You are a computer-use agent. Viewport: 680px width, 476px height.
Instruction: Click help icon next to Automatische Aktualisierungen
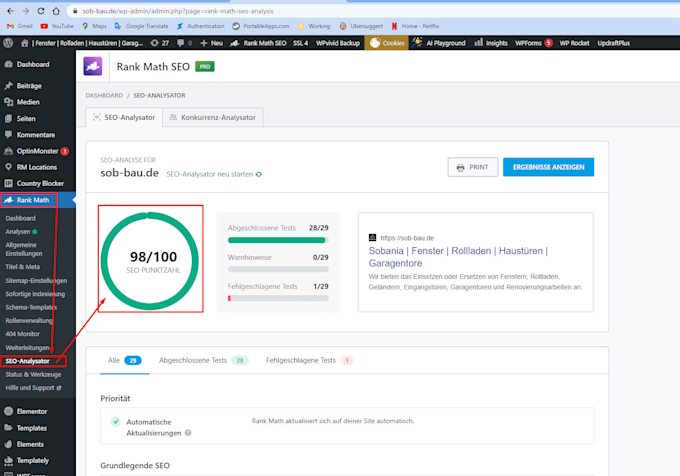(188, 433)
